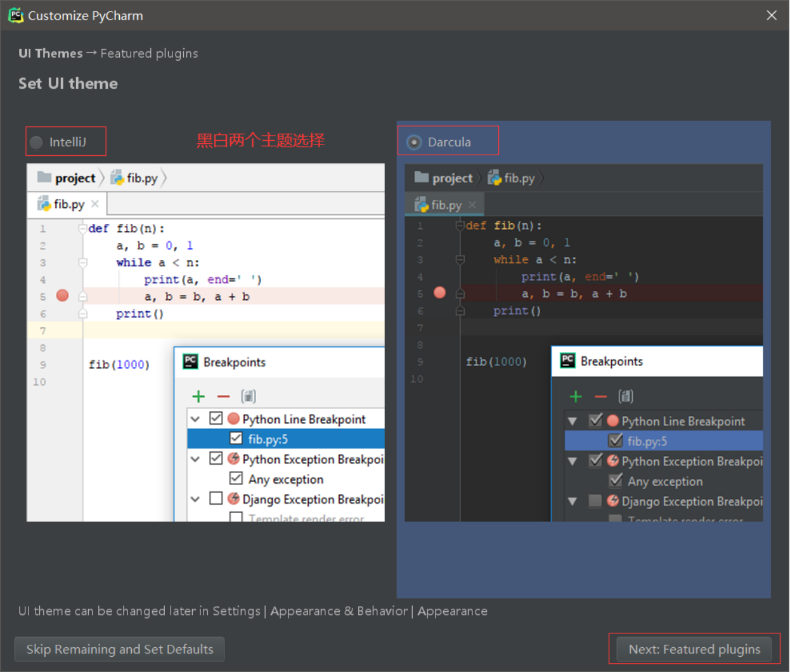
Task: Click group-by icon in Darcula Breakpoints
Action: pos(626,396)
